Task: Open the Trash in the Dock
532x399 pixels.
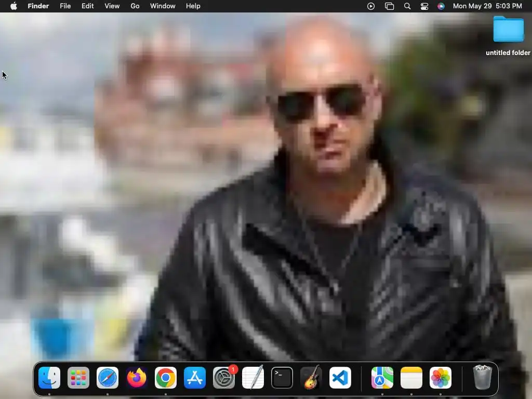Action: coord(483,377)
